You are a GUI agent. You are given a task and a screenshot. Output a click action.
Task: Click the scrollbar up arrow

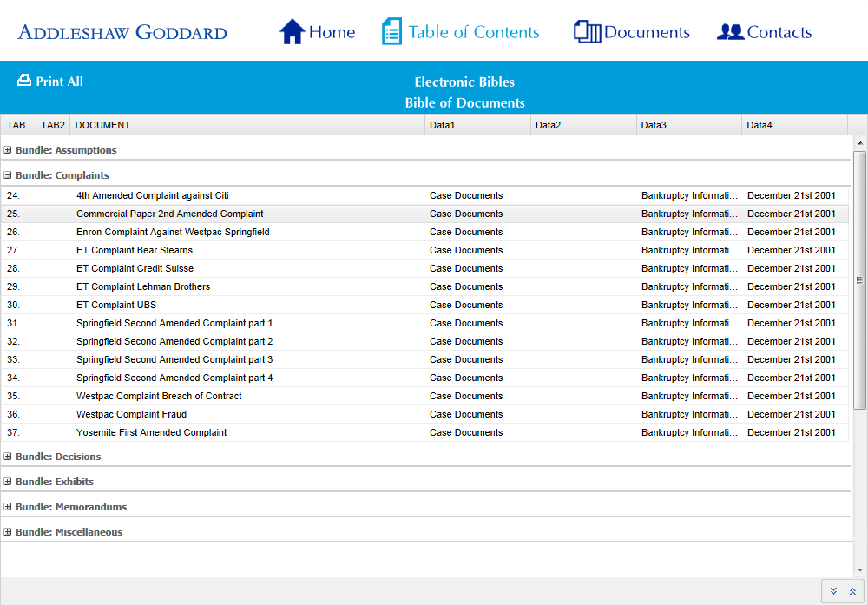point(859,143)
